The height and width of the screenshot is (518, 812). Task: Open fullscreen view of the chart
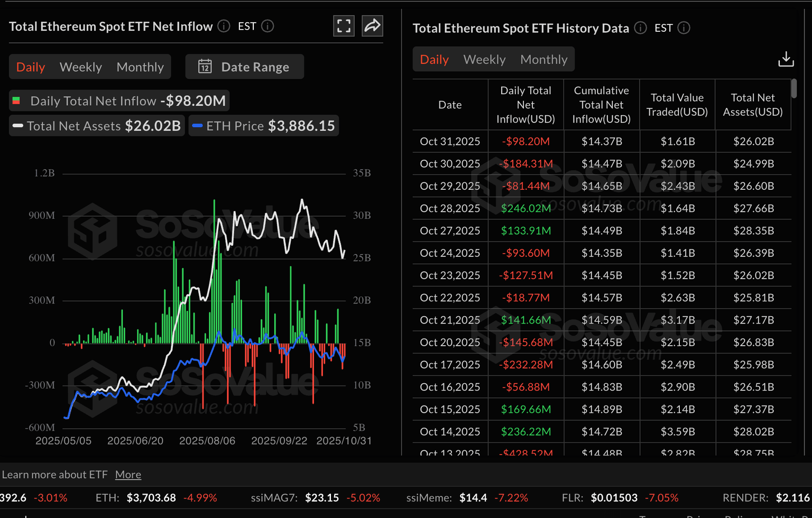(344, 26)
